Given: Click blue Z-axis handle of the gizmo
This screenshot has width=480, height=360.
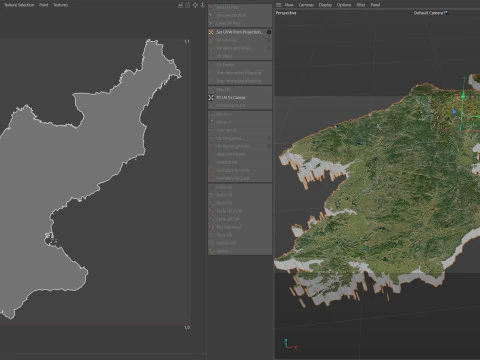Looking at the screenshot, I should pos(454,112).
